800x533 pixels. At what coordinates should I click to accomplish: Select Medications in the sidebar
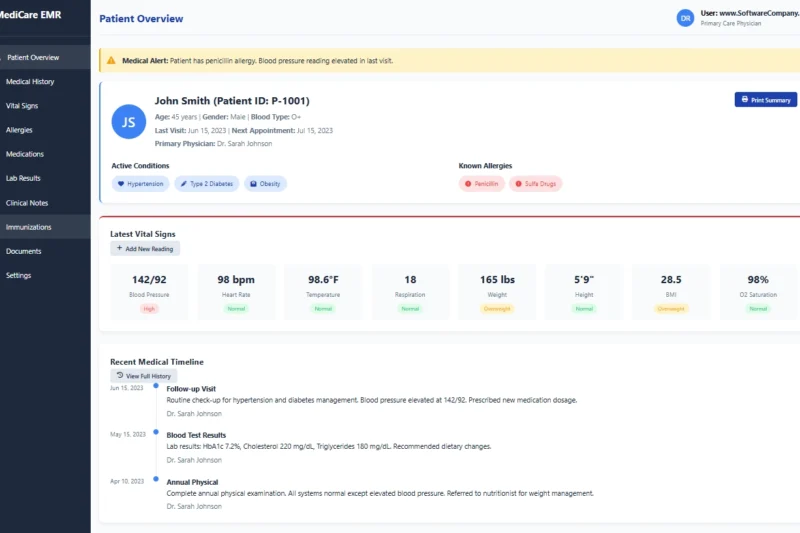tap(45, 154)
